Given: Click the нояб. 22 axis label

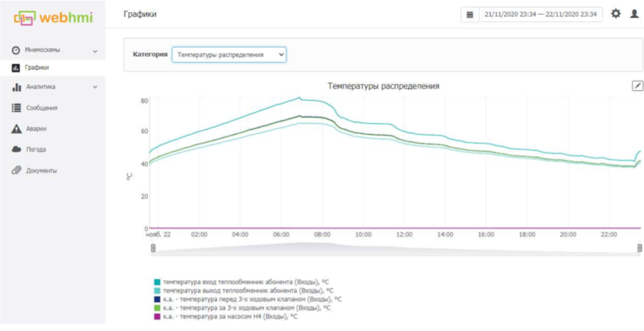Looking at the screenshot, I should 158,234.
